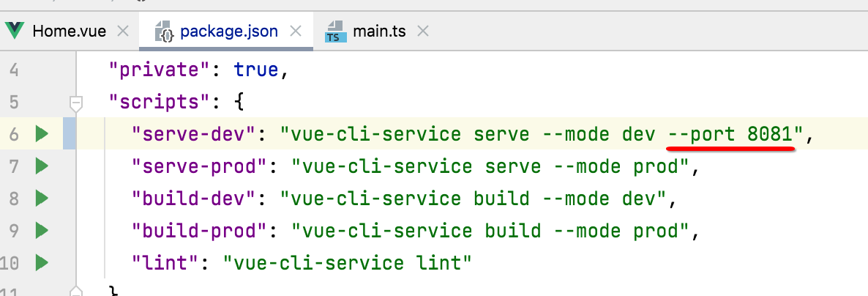Screen dimensions: 868x296
Task: Click the "serve-prod" key
Action: (199, 166)
